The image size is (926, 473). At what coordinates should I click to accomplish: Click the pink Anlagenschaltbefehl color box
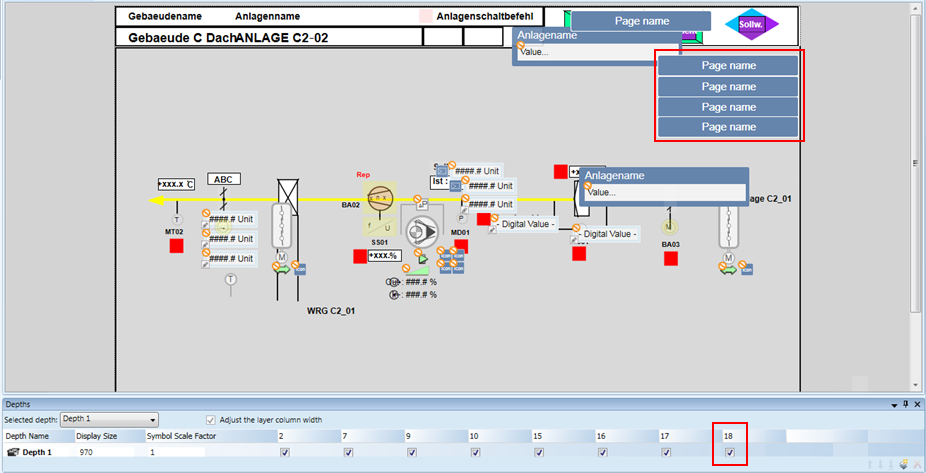pos(426,16)
